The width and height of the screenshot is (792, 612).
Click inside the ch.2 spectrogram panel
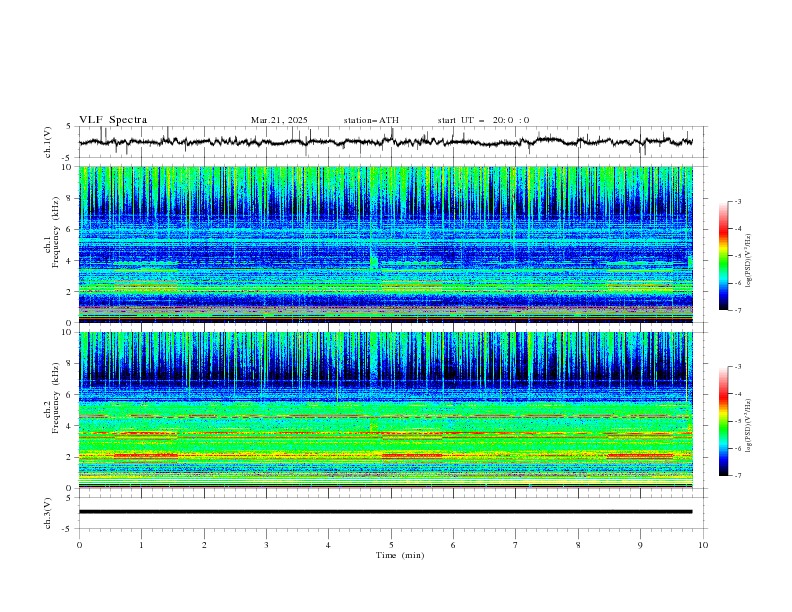(385, 410)
